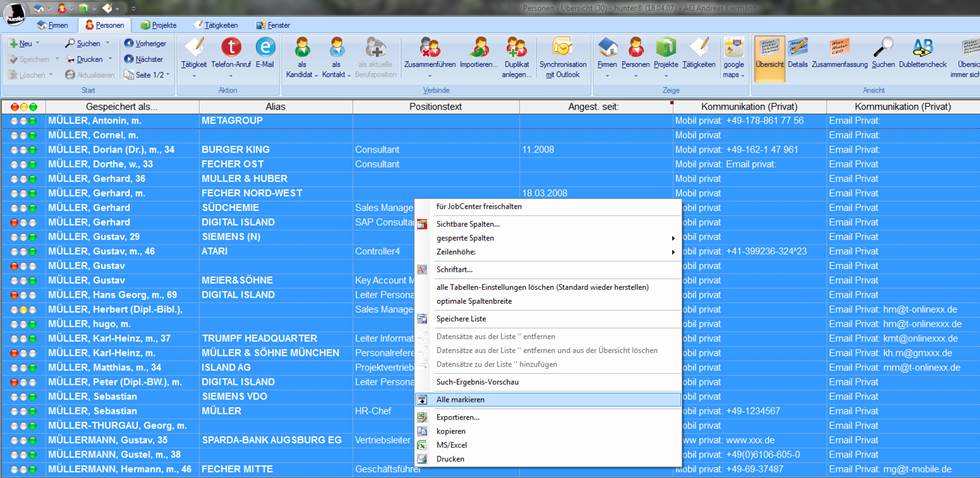Select the row MÜLLER, Antonin, m.
The height and width of the screenshot is (478, 980).
pos(120,120)
